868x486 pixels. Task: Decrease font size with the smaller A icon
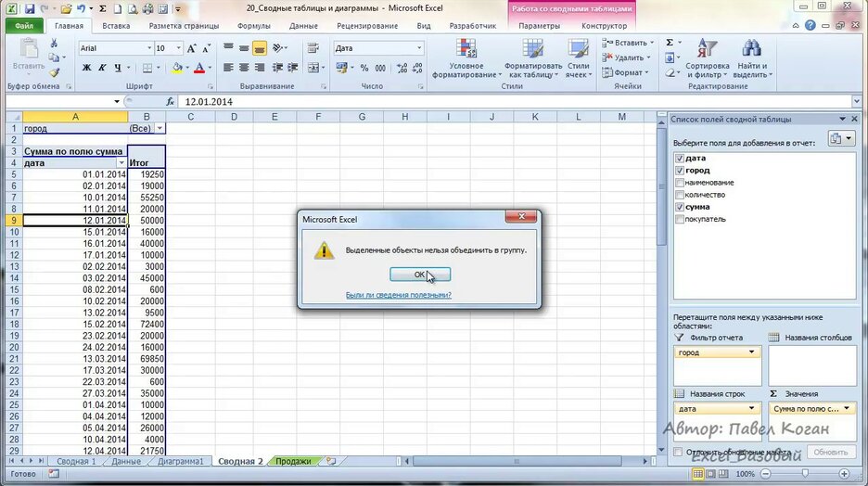207,49
